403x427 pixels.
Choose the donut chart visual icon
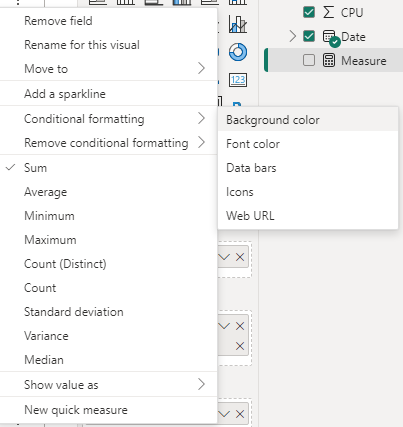[238, 52]
